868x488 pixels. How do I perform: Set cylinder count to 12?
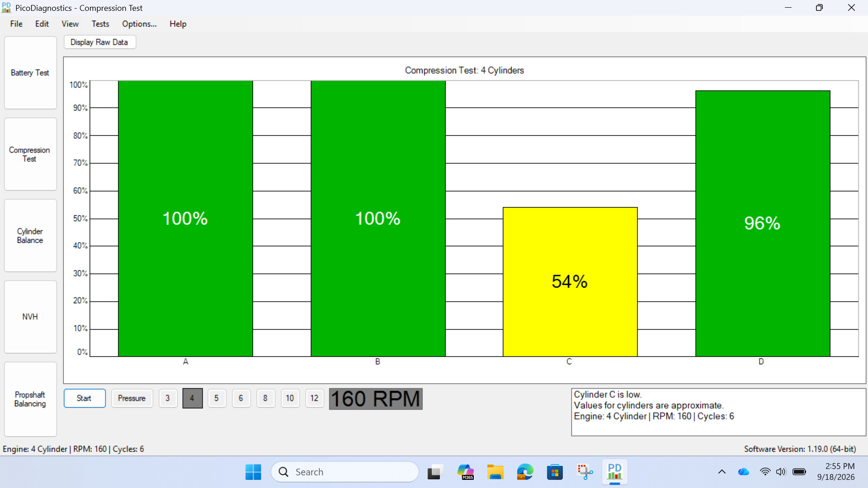click(x=315, y=398)
